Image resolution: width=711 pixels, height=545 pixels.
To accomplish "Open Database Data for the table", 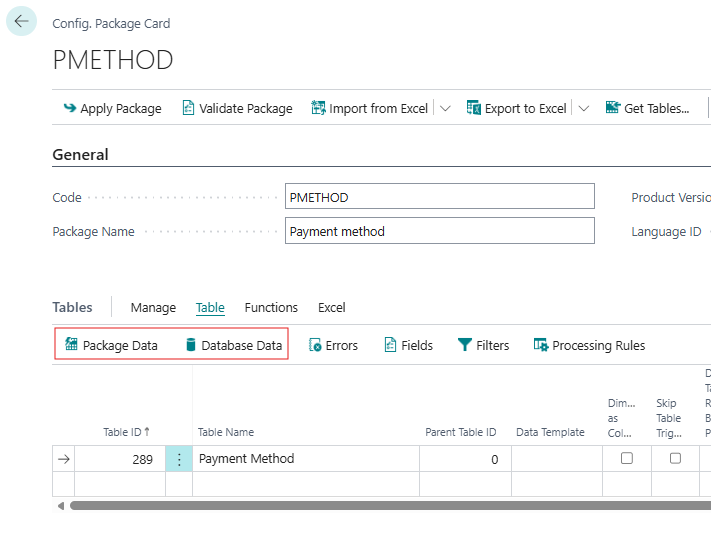I will 233,345.
